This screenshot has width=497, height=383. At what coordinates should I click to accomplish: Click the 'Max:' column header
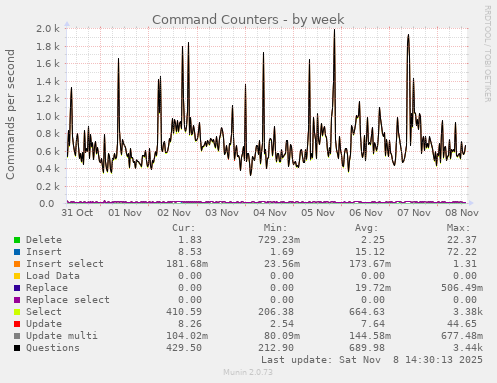[458, 228]
